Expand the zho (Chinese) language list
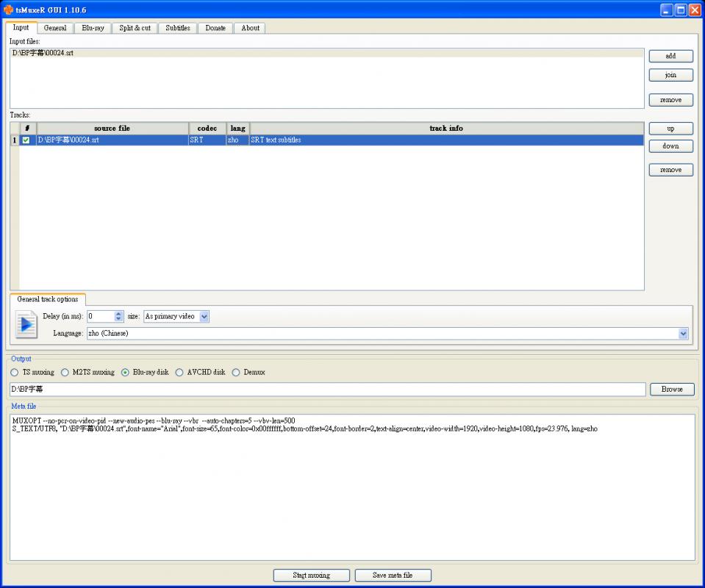Viewport: 705px width, 588px height. click(682, 333)
